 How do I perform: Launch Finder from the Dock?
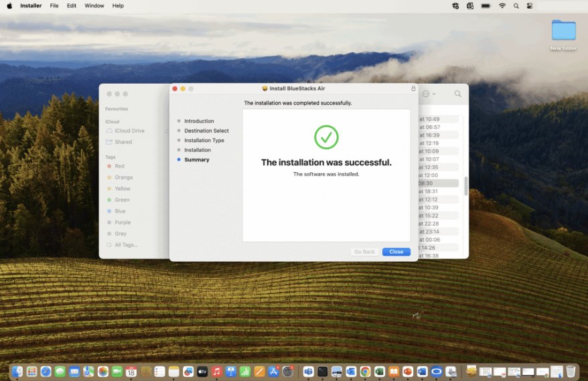[x=17, y=371]
